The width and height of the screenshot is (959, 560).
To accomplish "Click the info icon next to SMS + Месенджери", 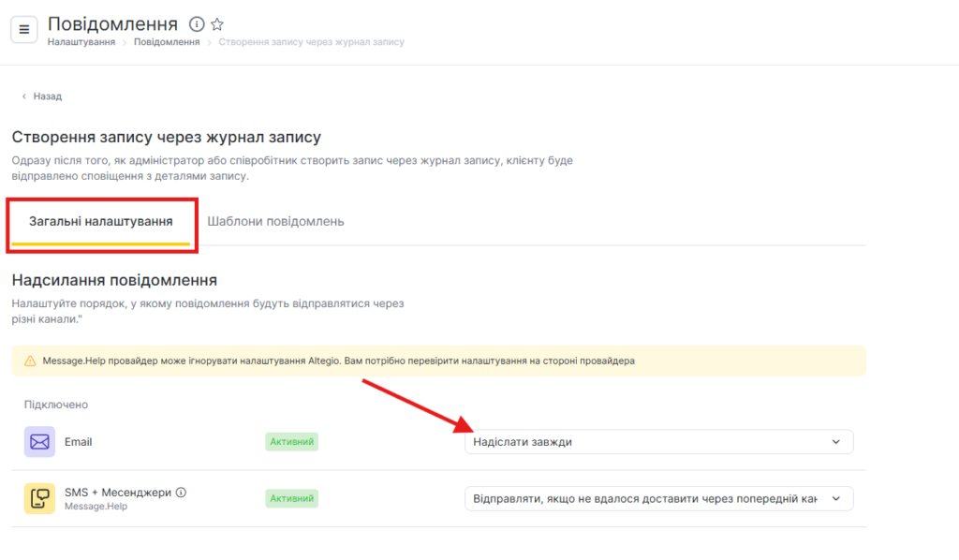I will click(182, 492).
